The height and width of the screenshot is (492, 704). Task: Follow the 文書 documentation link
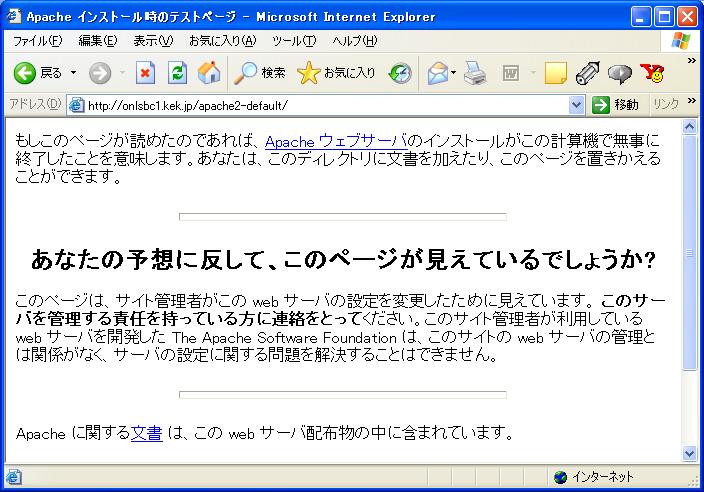(146, 433)
